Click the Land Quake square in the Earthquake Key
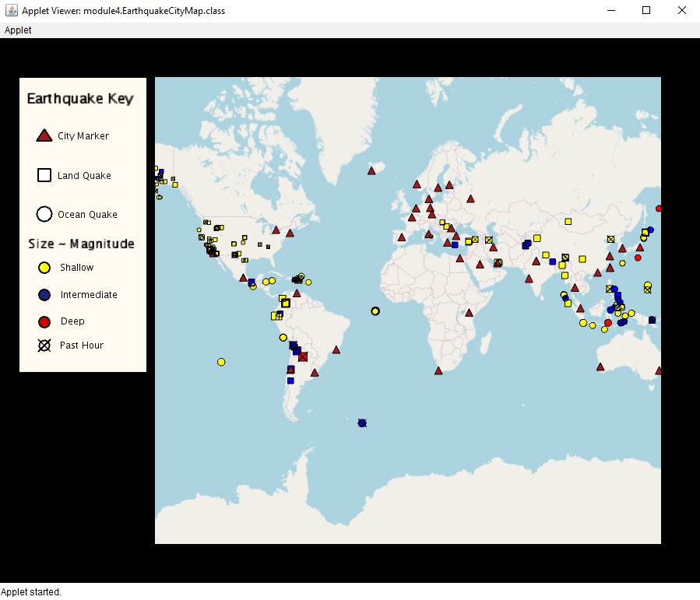The width and height of the screenshot is (700, 600). [x=44, y=174]
